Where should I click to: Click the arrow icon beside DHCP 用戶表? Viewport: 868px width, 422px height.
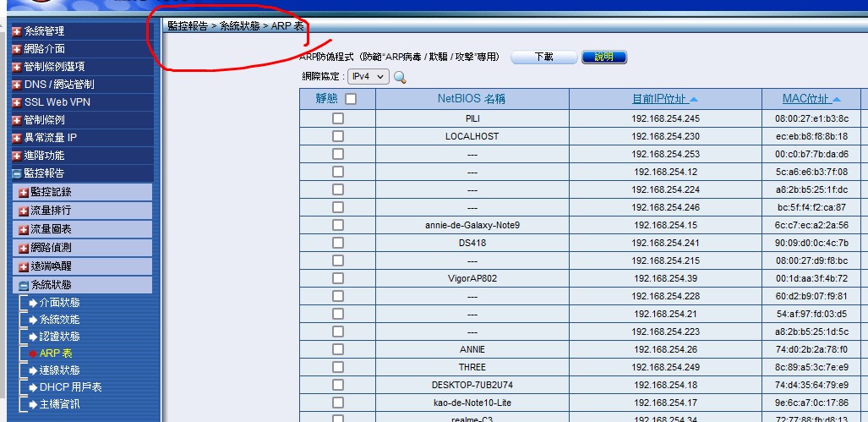coord(33,387)
